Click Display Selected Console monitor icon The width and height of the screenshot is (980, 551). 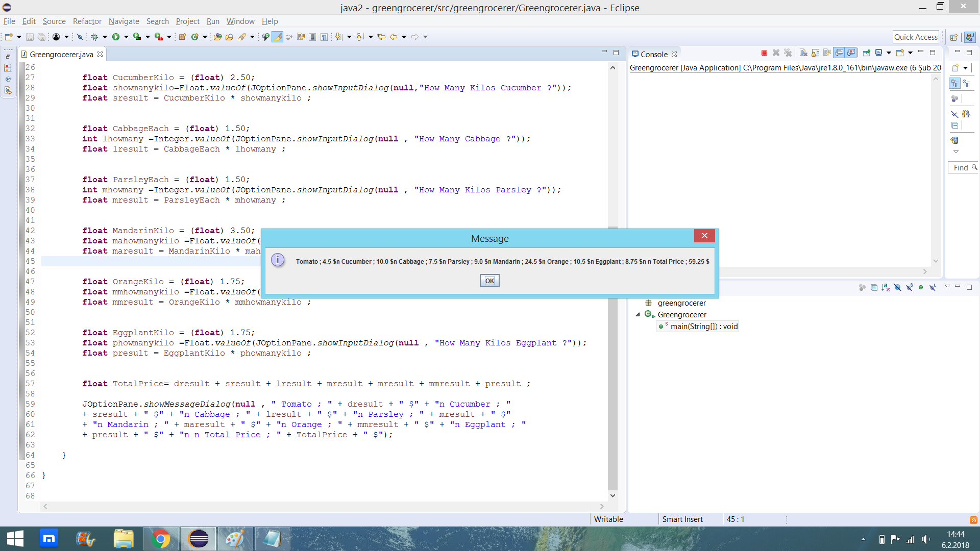pos(879,53)
